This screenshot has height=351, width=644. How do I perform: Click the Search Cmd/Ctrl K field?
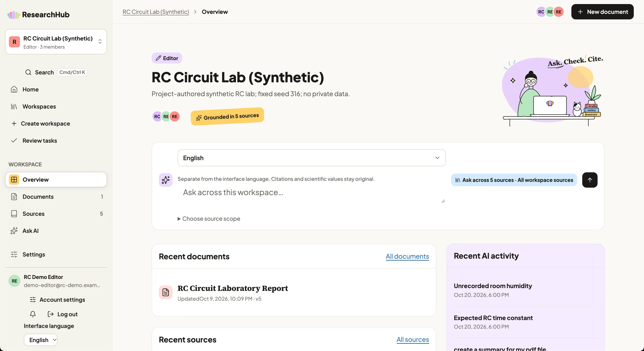click(56, 72)
